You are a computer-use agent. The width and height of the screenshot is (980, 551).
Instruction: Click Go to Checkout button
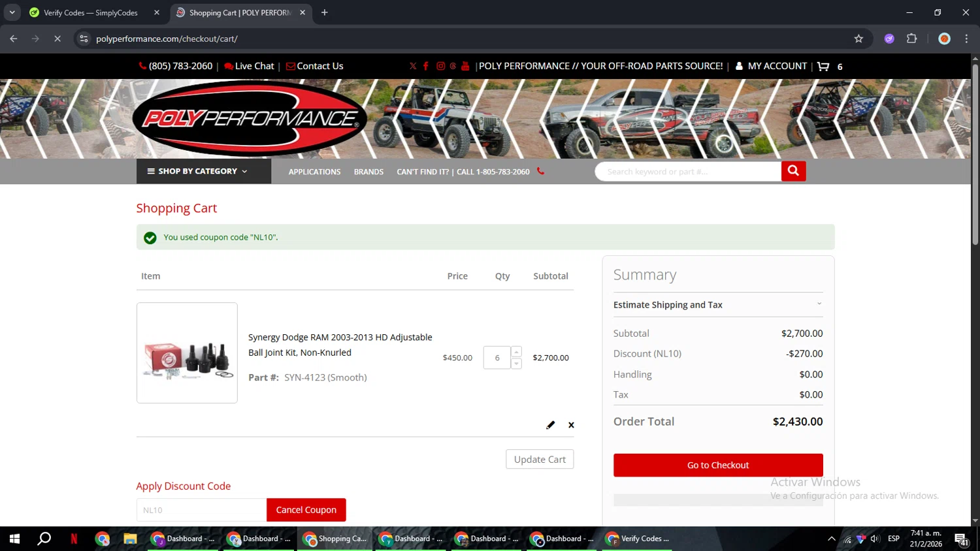coord(717,465)
